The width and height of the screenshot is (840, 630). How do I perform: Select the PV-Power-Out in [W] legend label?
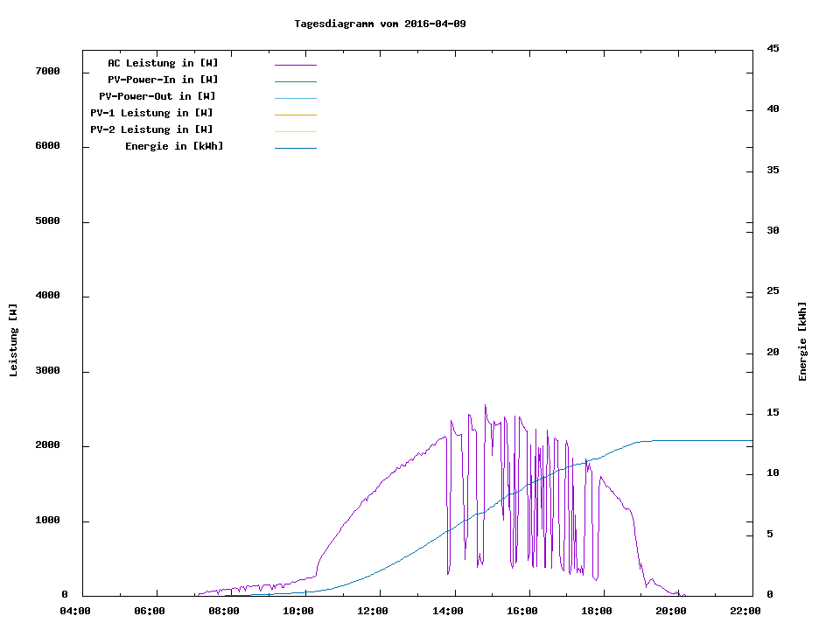pyautogui.click(x=157, y=96)
